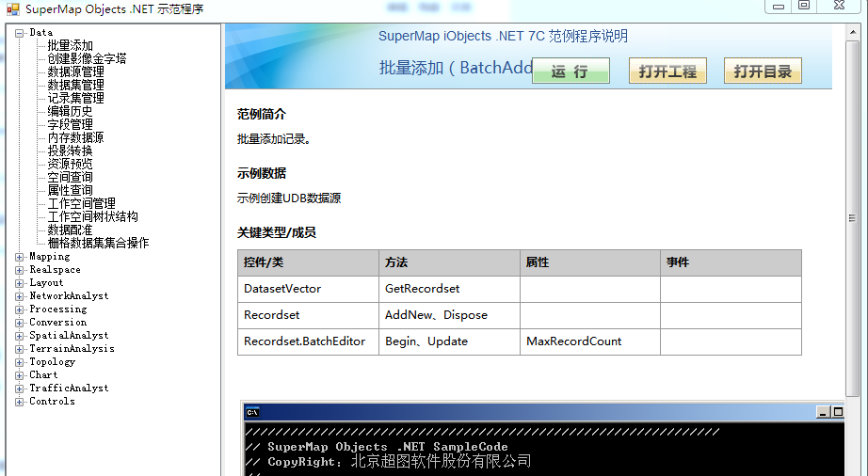Screen dimensions: 868x476
Task: Click the TrafficAnalyst tree label
Action: tap(69, 389)
